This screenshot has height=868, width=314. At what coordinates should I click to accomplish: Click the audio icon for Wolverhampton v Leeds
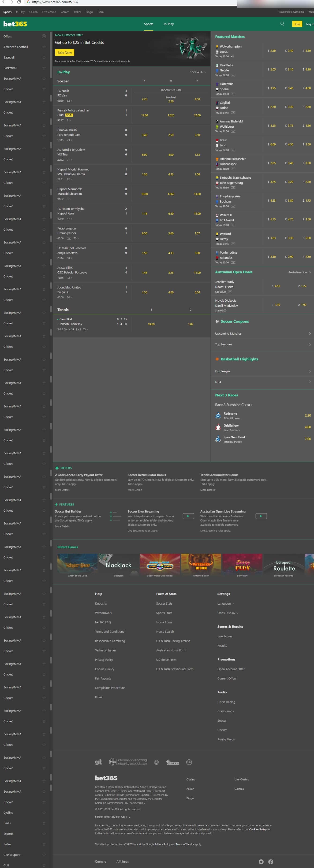[232, 56]
